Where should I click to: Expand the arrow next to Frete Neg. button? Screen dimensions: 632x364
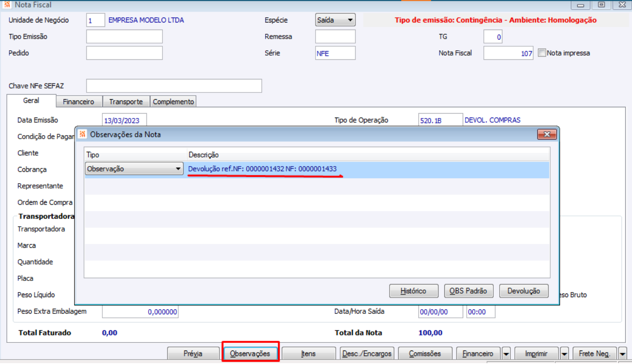tap(623, 354)
